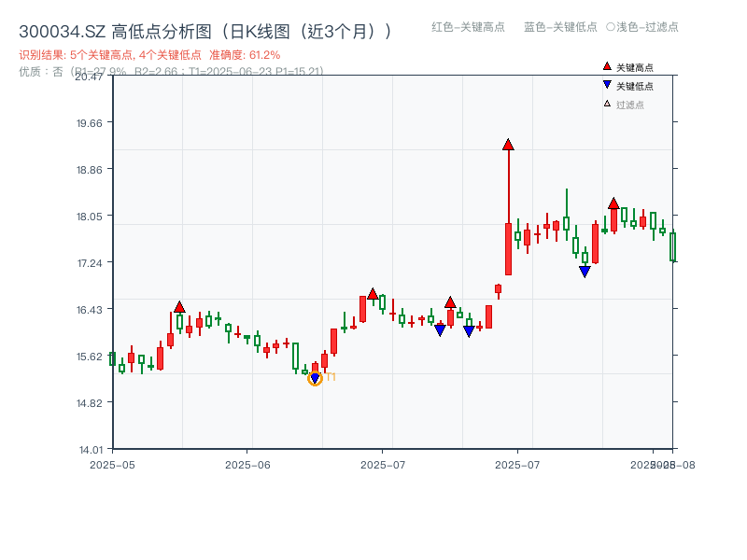Select the blue 关键低点 triangle in the legend
The width and height of the screenshot is (747, 560).
tap(605, 86)
